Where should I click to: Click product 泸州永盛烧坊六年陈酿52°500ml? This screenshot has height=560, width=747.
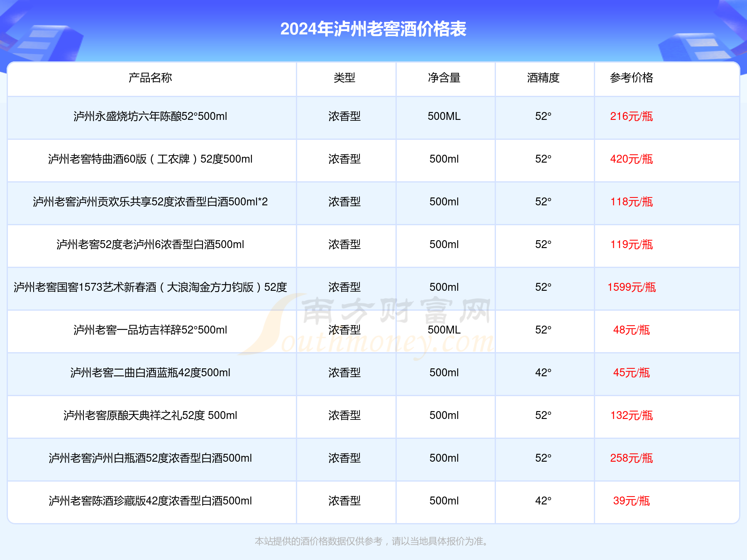point(150,117)
